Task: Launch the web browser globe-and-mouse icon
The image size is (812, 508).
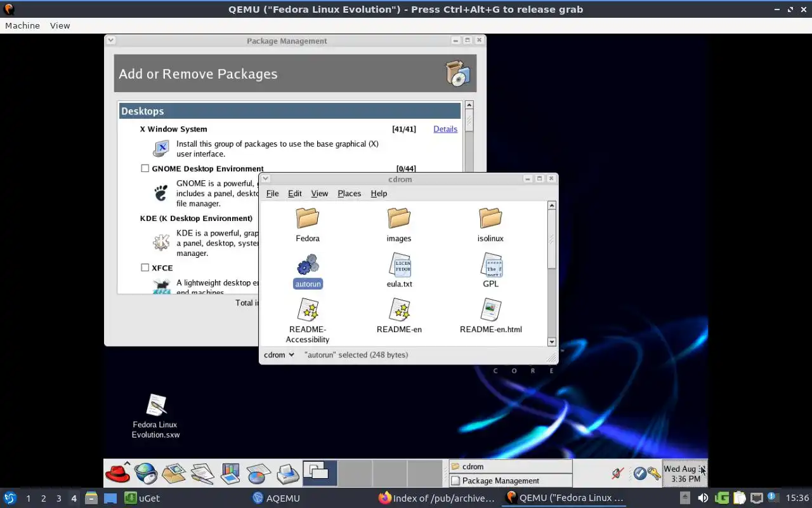Action: pos(146,473)
